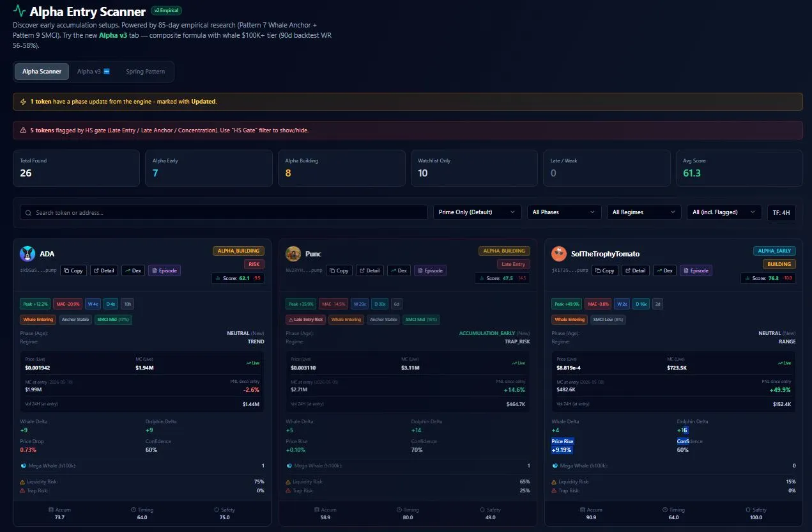Switch to the Alpha v3 tab

93,72
